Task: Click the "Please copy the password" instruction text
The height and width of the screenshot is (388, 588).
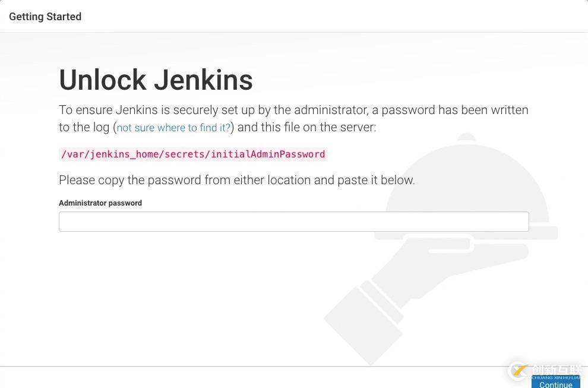Action: click(236, 180)
